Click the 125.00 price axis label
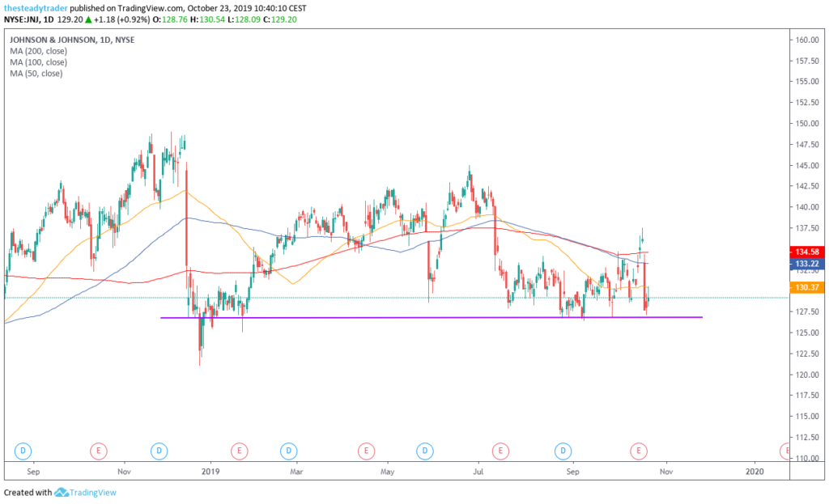829x504 pixels. point(807,332)
